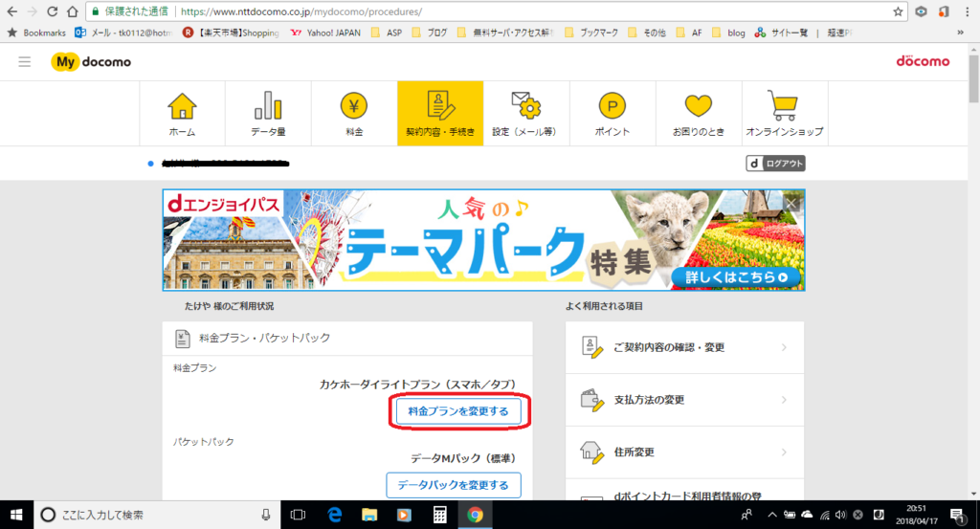Click 詳しくはこちら on the banner

(x=736, y=277)
